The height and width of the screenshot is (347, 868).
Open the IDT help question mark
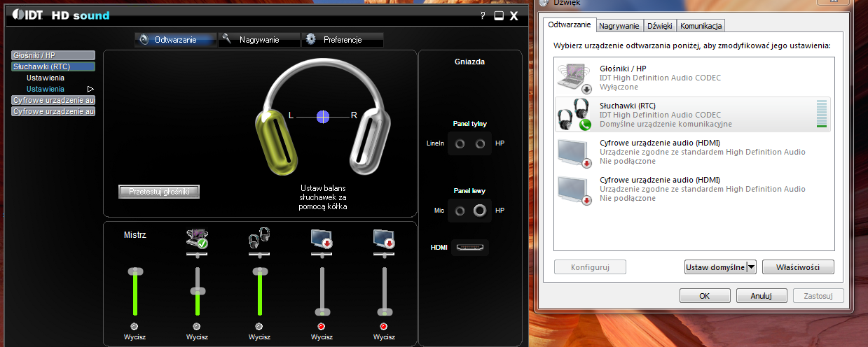[483, 15]
